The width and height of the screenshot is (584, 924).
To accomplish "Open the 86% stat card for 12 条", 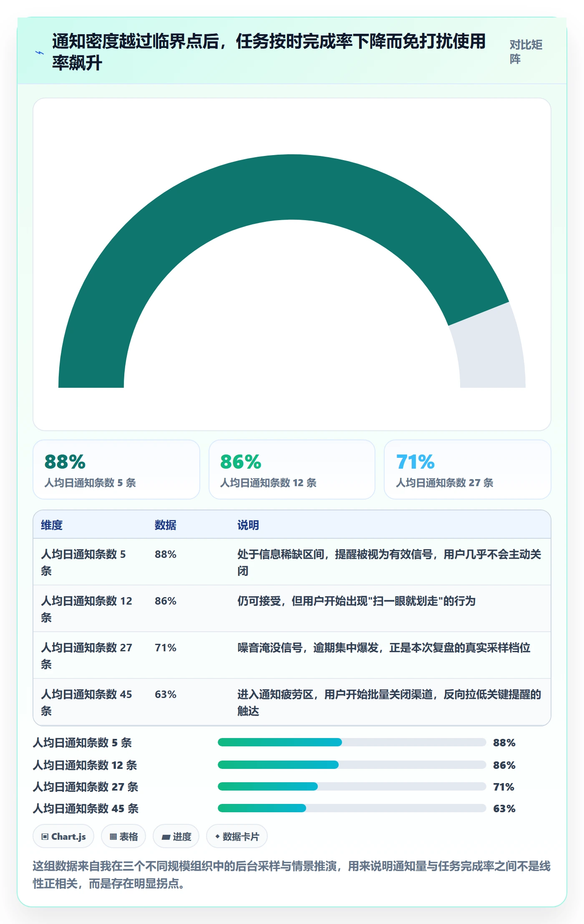I will [x=292, y=470].
